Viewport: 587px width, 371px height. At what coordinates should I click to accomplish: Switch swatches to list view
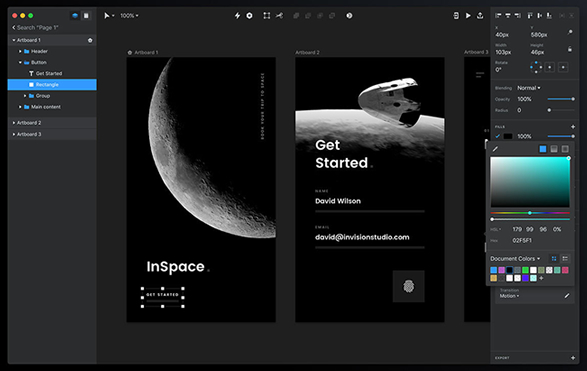tap(565, 259)
